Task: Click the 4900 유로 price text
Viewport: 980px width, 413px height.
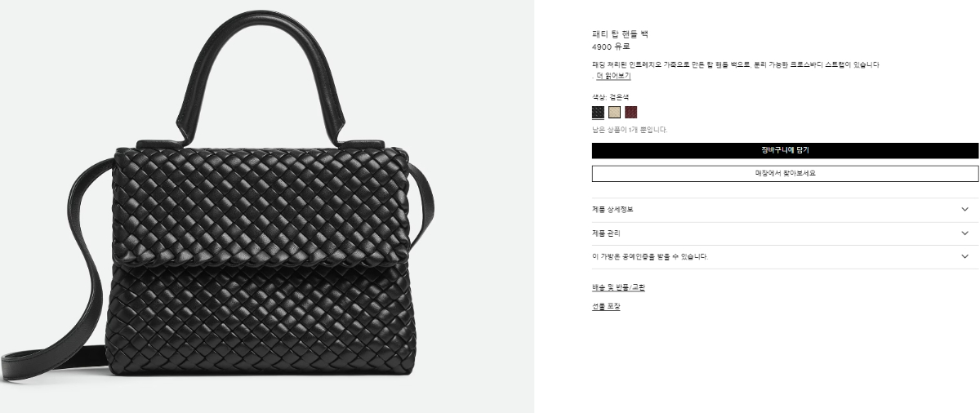Action: coord(611,47)
